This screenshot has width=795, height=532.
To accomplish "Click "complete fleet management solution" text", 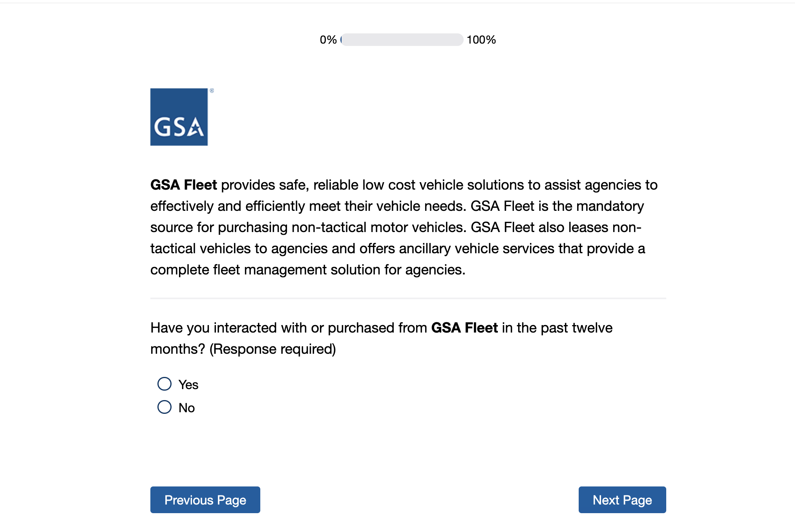I will click(x=265, y=270).
